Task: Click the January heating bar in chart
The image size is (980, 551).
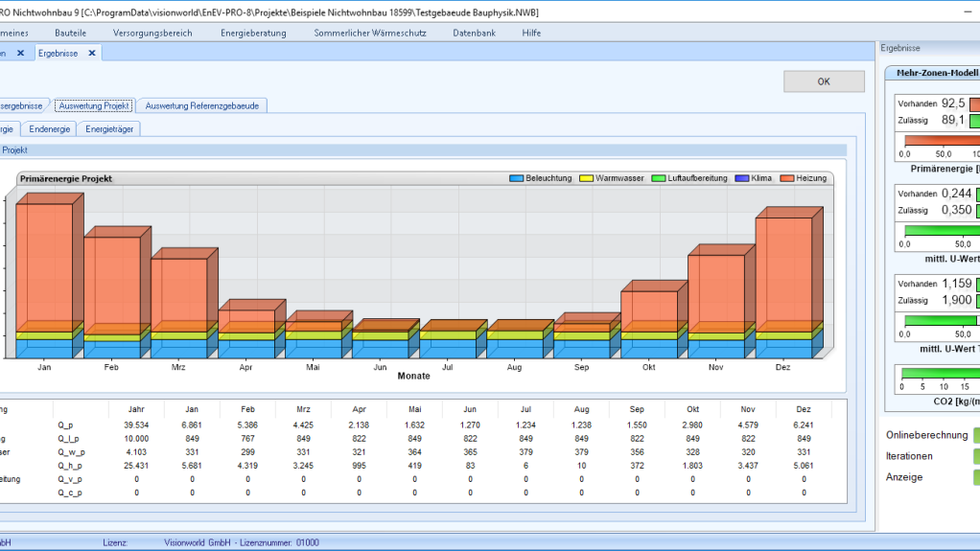Action: [x=44, y=263]
